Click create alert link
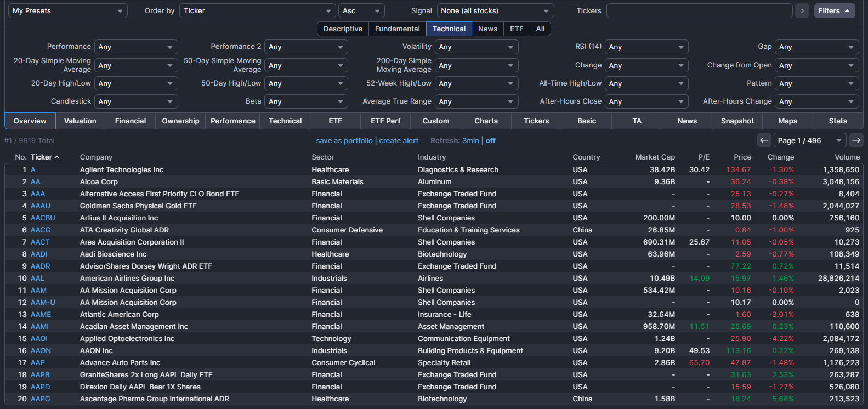 (x=399, y=141)
